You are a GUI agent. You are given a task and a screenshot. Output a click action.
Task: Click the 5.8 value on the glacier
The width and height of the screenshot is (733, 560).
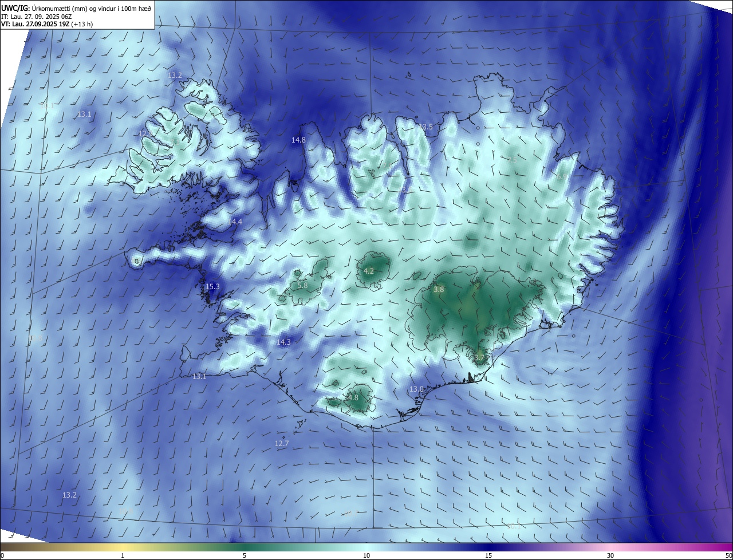[302, 285]
